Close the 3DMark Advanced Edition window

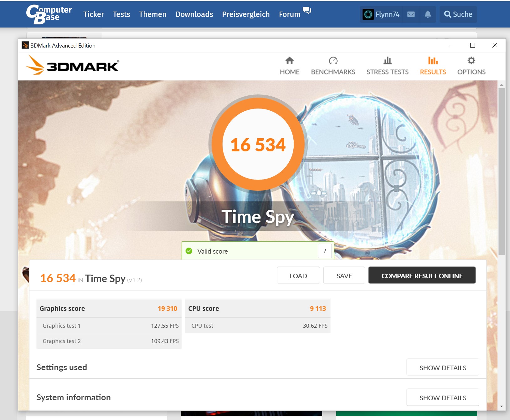click(495, 45)
